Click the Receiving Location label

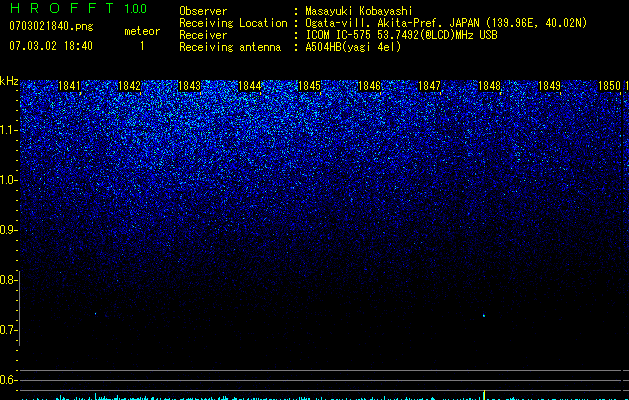233,23
